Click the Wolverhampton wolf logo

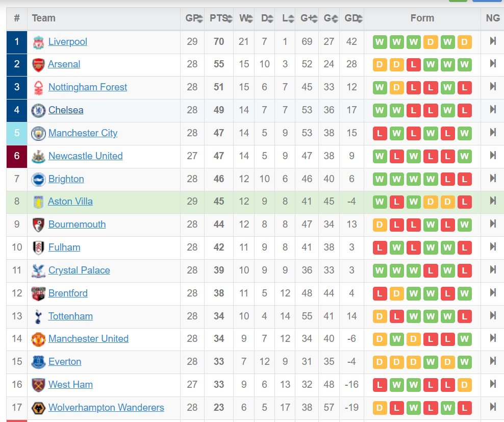click(38, 408)
